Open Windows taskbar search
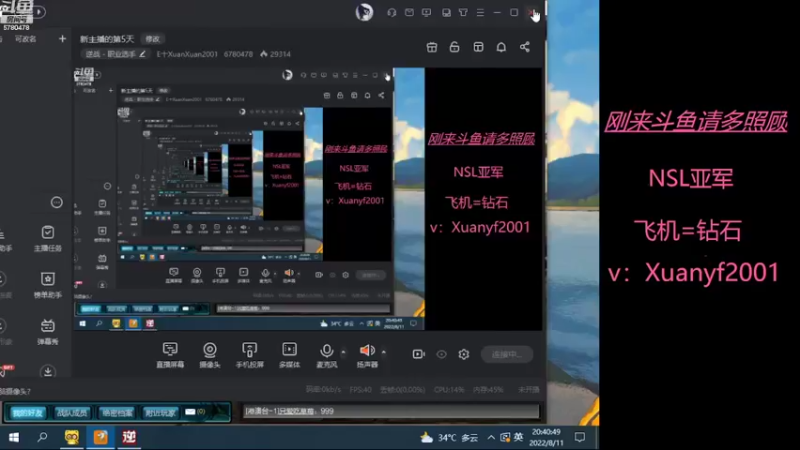Image resolution: width=800 pixels, height=450 pixels. pyautogui.click(x=42, y=437)
